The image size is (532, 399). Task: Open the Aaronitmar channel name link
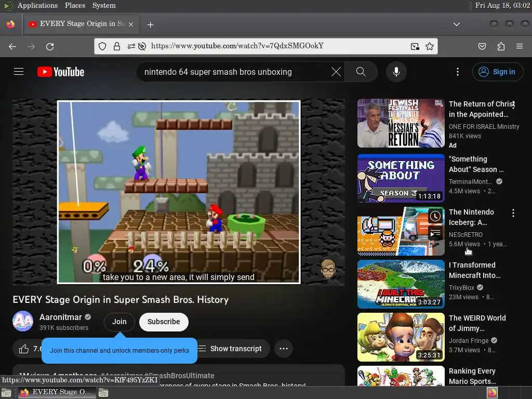point(60,317)
